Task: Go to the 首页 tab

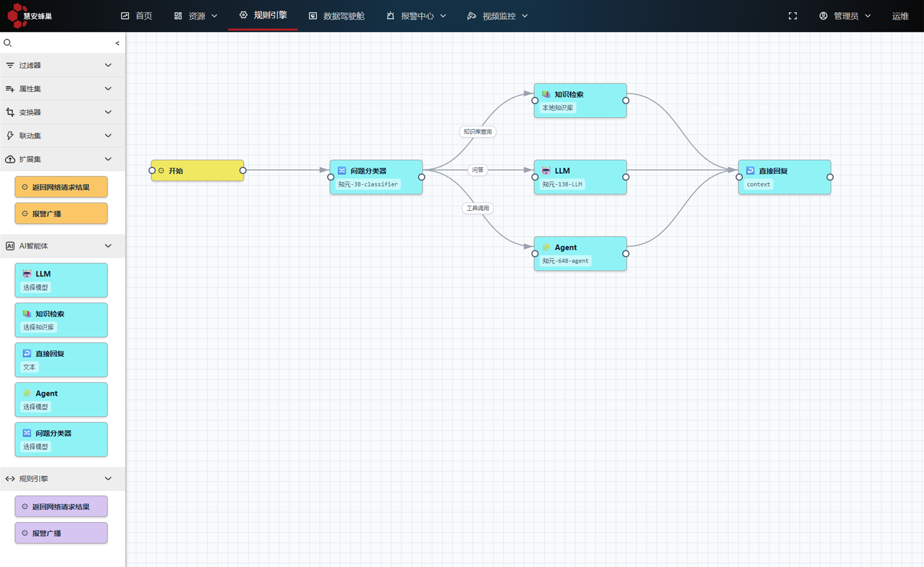Action: click(x=137, y=16)
